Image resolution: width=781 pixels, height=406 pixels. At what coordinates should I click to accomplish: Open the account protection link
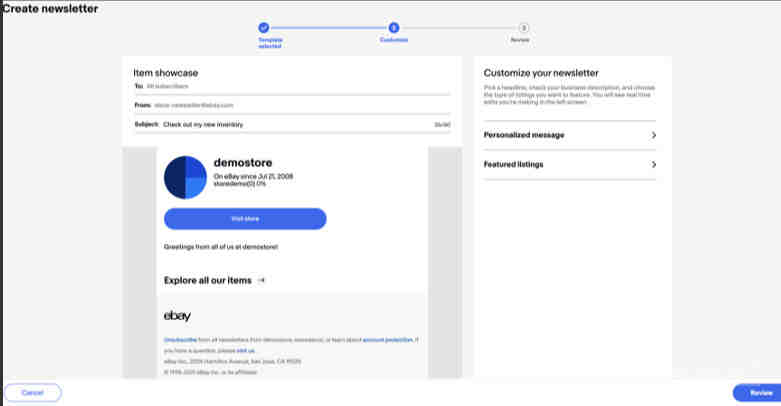pos(388,340)
